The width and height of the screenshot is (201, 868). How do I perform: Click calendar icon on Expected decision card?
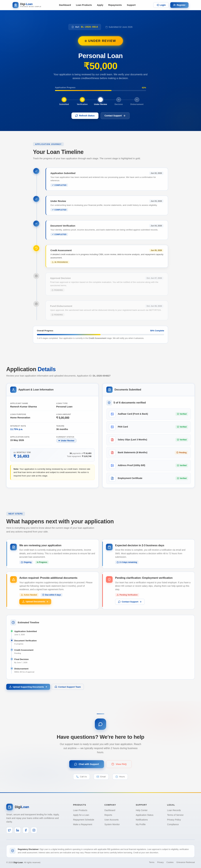click(109, 547)
